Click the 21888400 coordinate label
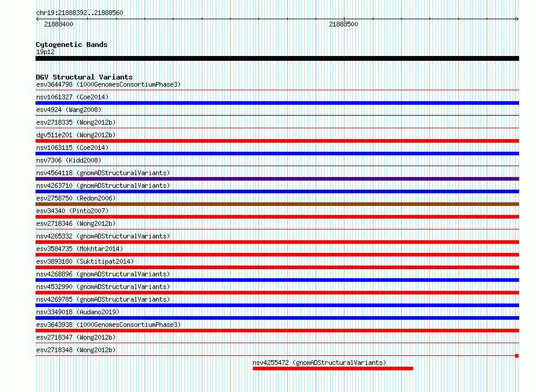Viewport: 536px width, 392px height. click(x=58, y=24)
